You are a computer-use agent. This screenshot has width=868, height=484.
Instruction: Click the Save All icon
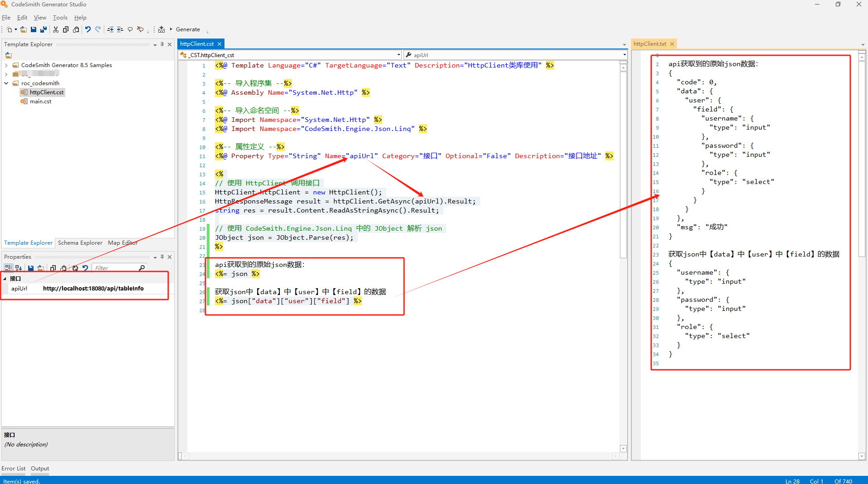[44, 29]
